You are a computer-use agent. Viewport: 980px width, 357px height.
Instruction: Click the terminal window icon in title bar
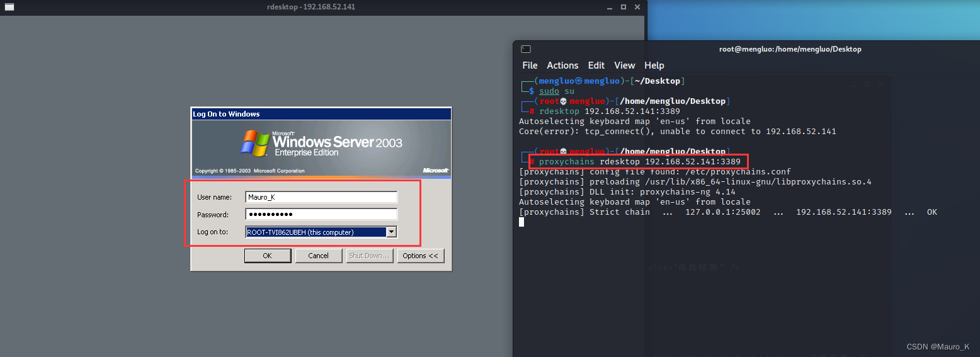click(x=526, y=49)
